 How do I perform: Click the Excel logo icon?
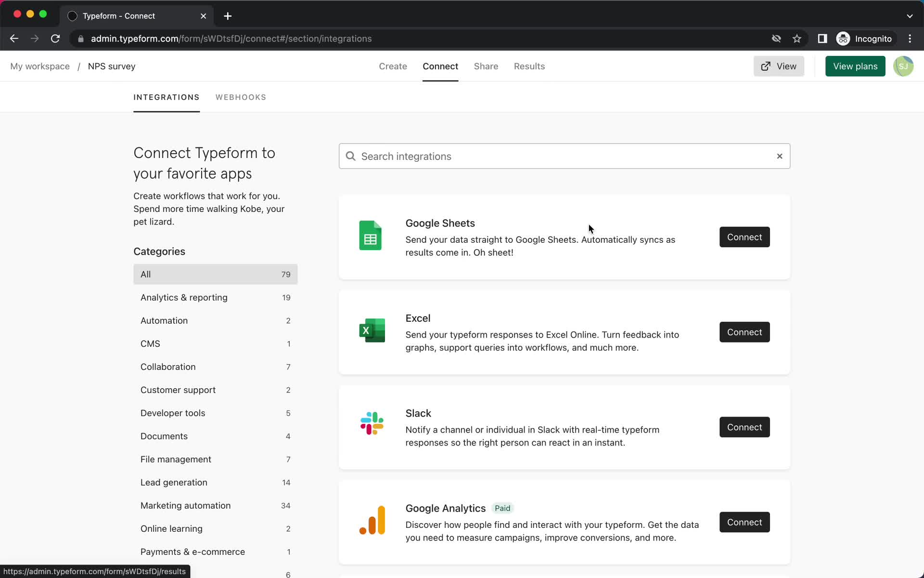click(x=372, y=330)
